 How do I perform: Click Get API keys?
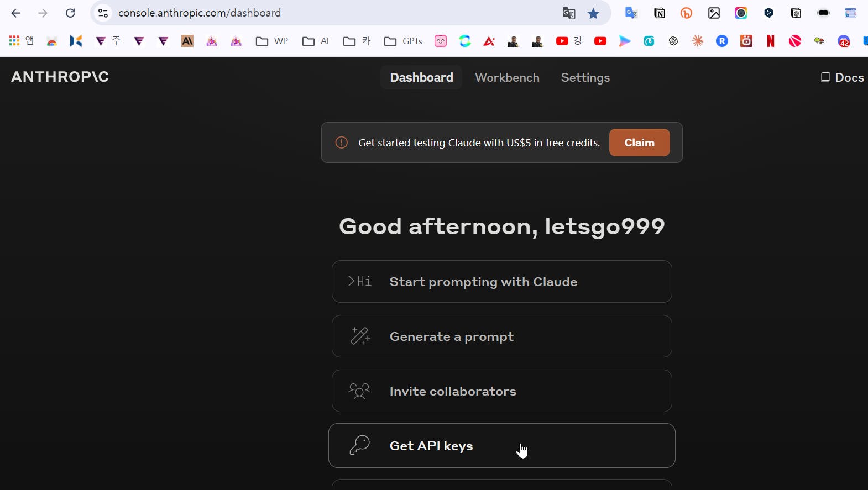pyautogui.click(x=501, y=446)
